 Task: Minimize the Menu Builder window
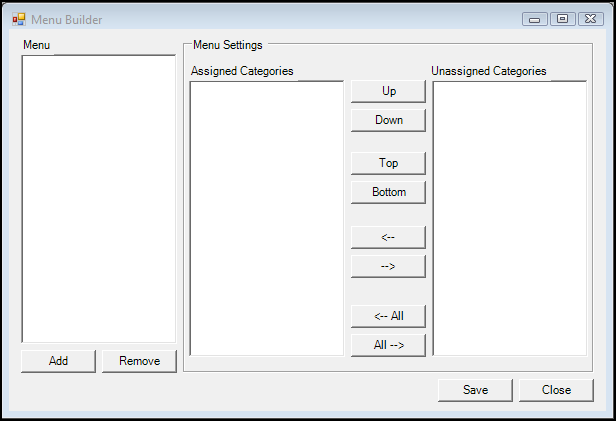point(534,19)
